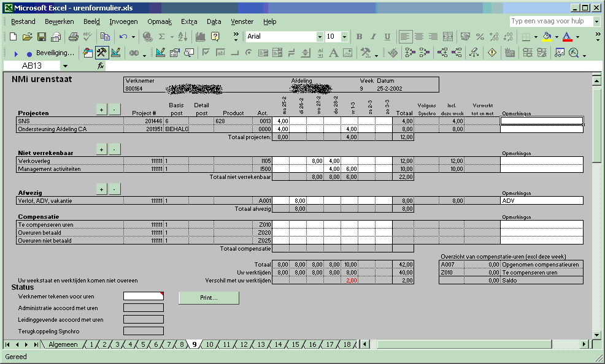Run the spelling check

click(x=88, y=37)
